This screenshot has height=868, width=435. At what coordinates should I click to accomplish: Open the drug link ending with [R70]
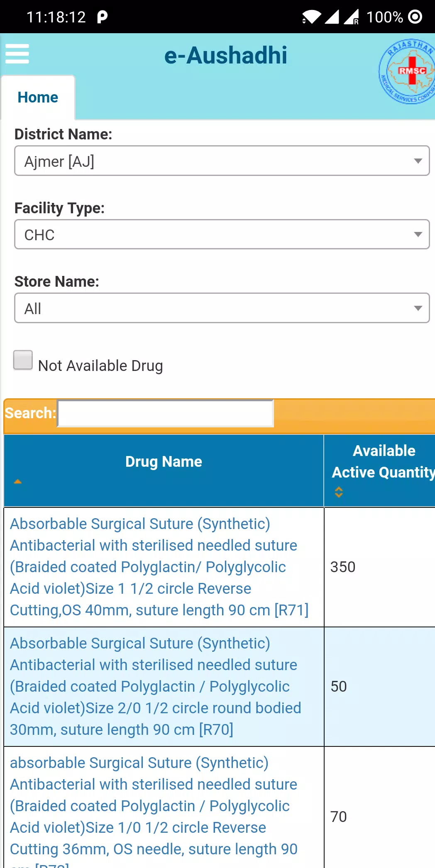point(155,686)
